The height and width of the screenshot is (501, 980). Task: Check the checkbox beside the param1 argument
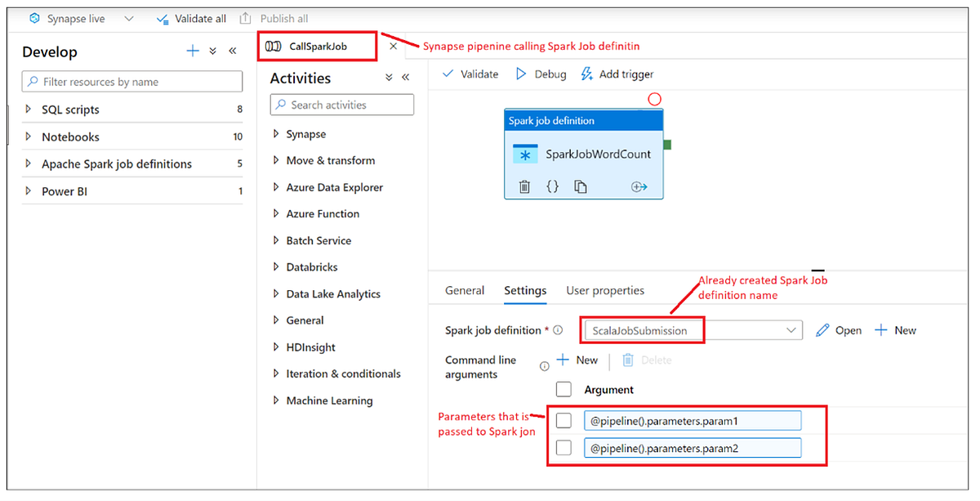pyautogui.click(x=563, y=419)
